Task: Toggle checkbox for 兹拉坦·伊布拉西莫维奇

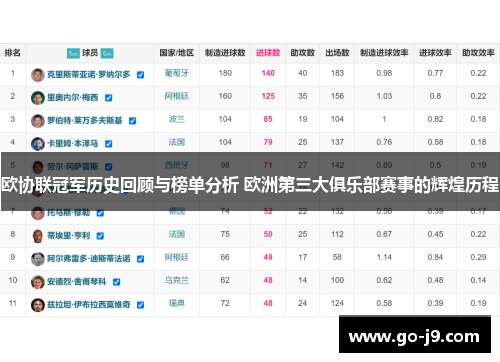Action: [141, 305]
